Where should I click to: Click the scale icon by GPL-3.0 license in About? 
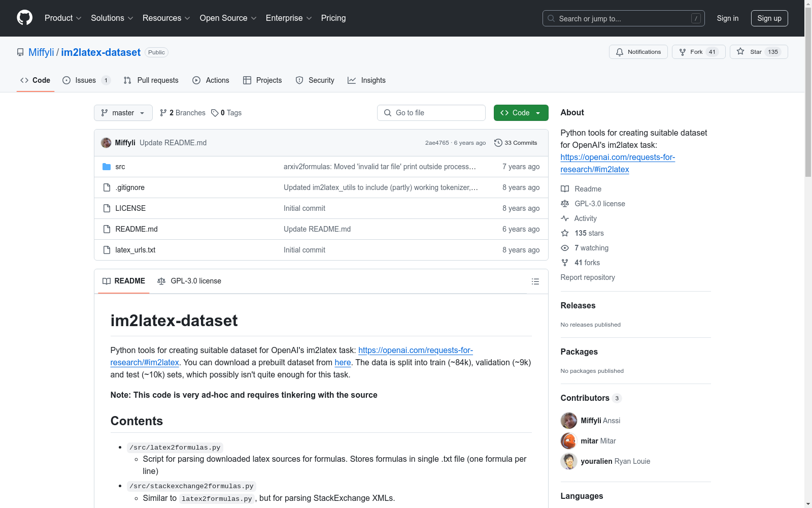[565, 204]
